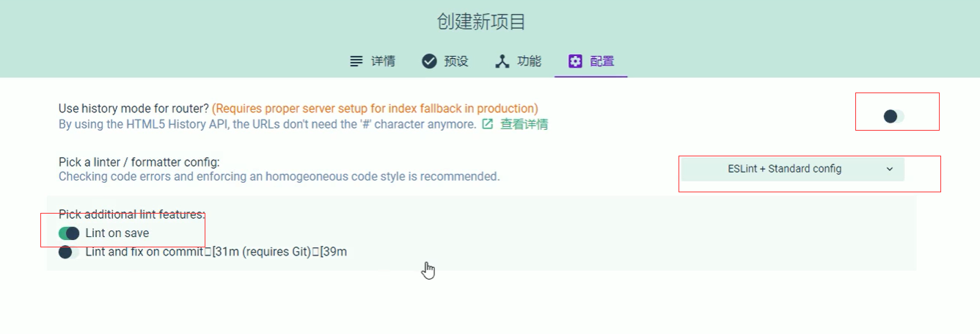Click the external-link icon before 查看详情

[488, 124]
